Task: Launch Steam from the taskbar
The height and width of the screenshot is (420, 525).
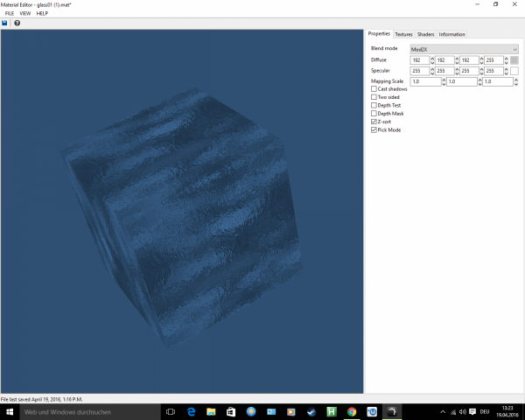Action: (311, 412)
